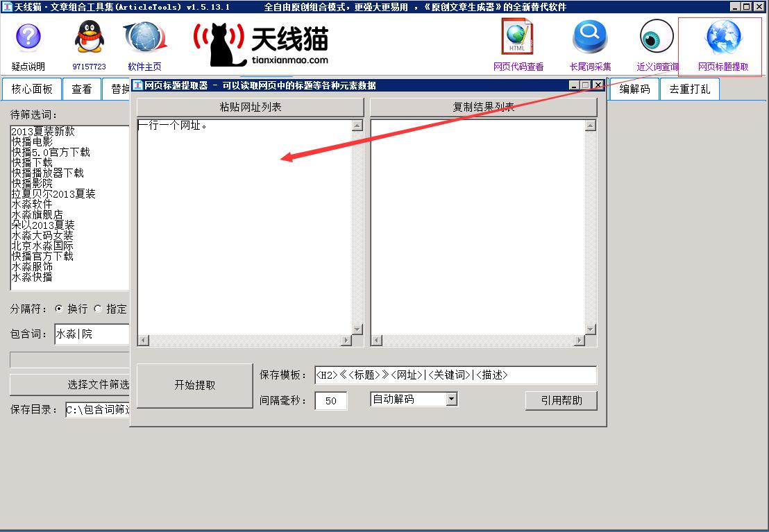The height and width of the screenshot is (532, 769).
Task: Switch to the 编解码 tab
Action: [x=634, y=89]
